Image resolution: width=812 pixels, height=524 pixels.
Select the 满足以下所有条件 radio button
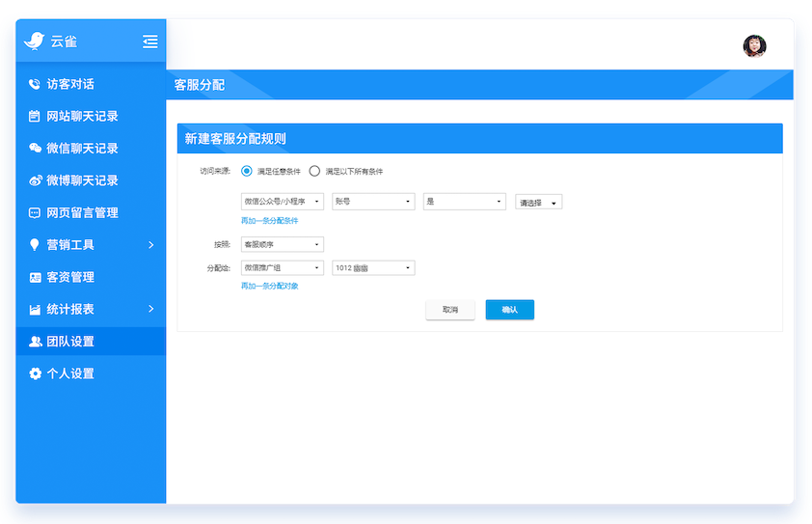pyautogui.click(x=314, y=171)
